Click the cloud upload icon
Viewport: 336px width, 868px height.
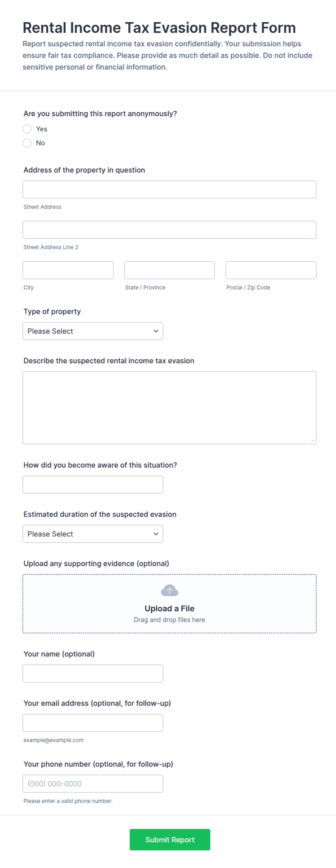pyautogui.click(x=169, y=590)
